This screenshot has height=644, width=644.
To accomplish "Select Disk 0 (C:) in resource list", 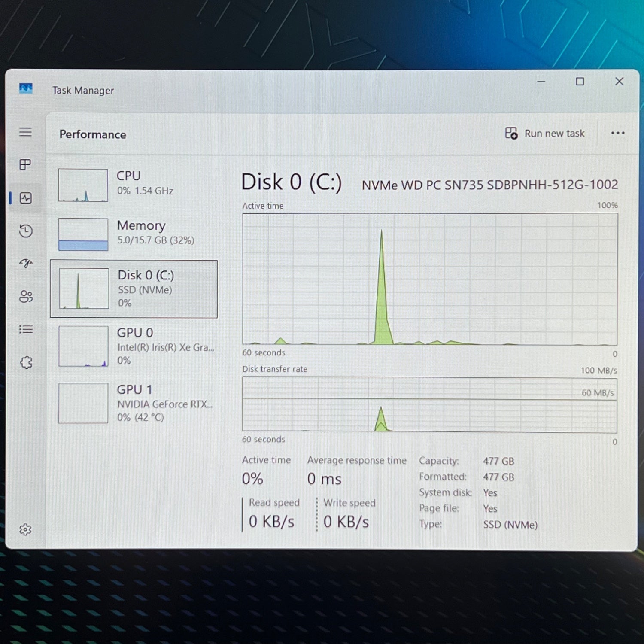I will coord(134,289).
